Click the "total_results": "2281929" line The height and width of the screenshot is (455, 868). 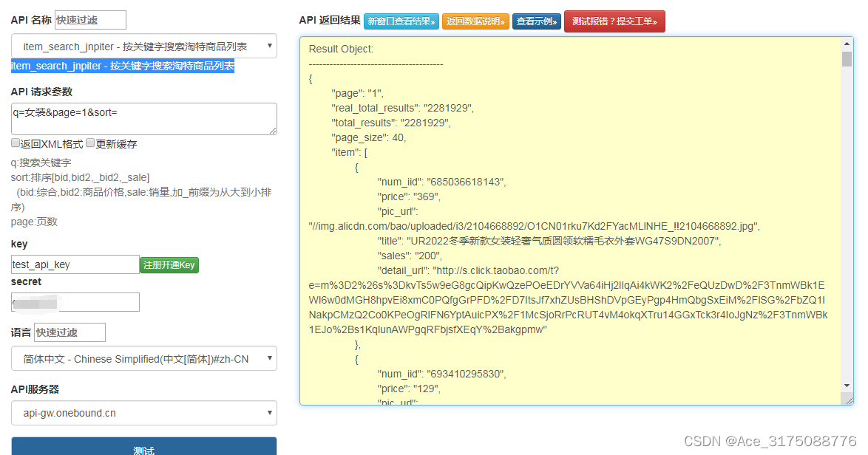[x=391, y=123]
